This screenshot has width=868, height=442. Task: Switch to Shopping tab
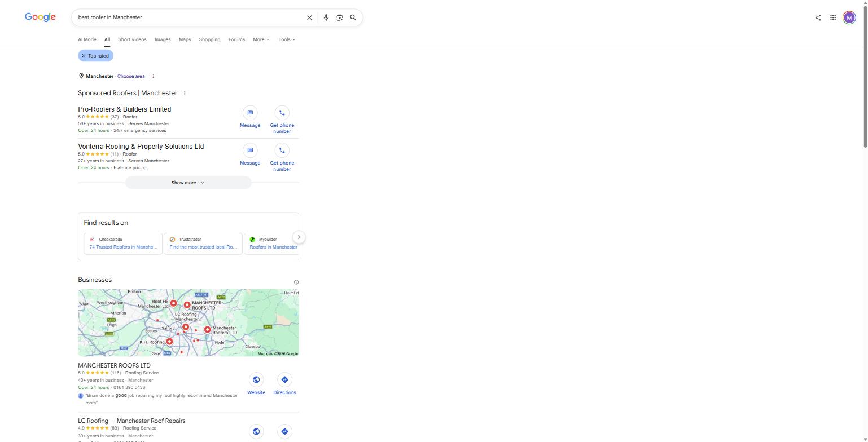click(209, 39)
